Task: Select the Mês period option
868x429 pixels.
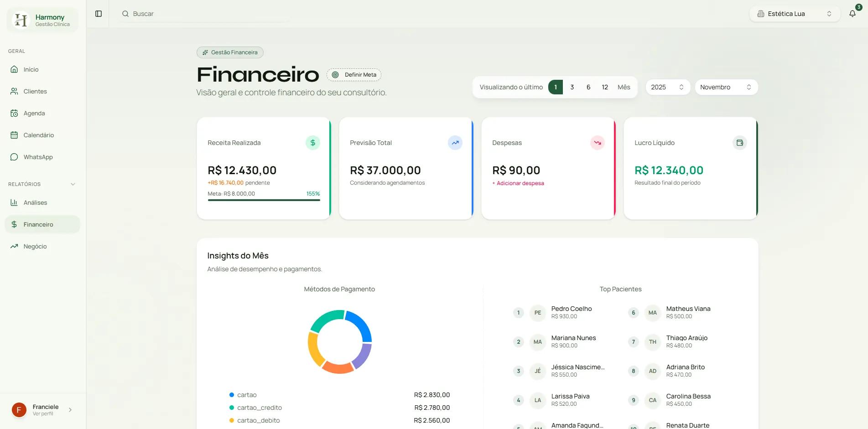Action: (624, 87)
